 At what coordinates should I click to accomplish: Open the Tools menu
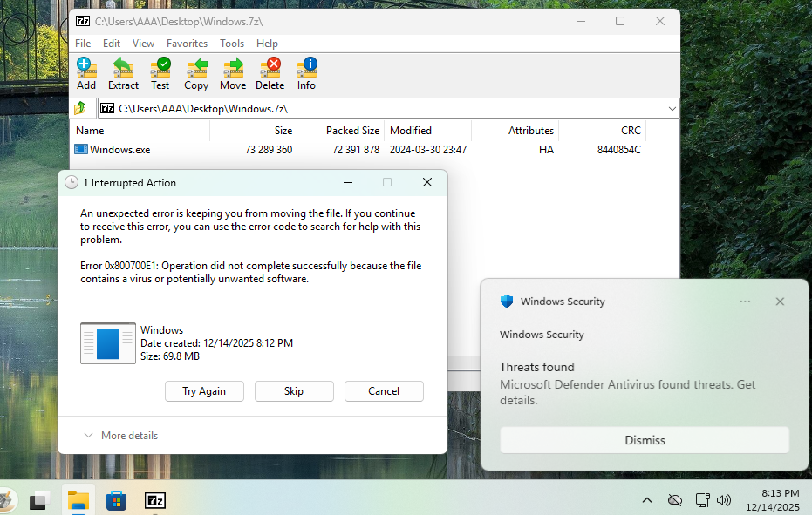(231, 44)
